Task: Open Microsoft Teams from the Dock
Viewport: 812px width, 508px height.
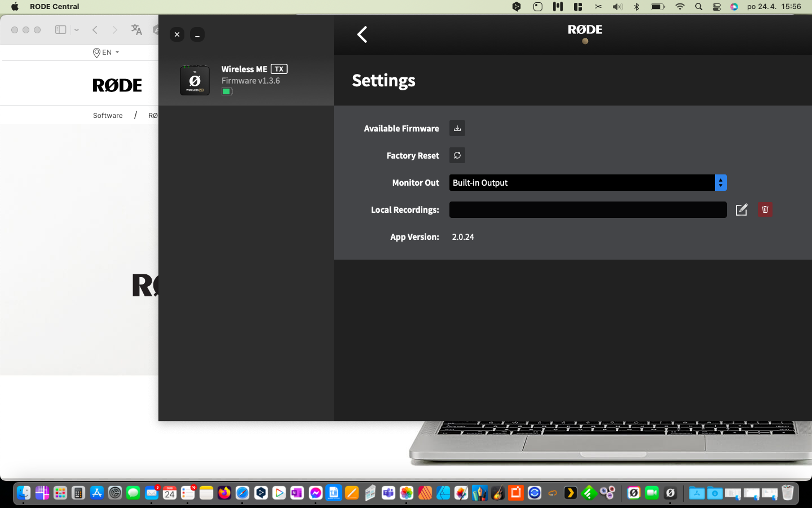Action: tap(389, 493)
